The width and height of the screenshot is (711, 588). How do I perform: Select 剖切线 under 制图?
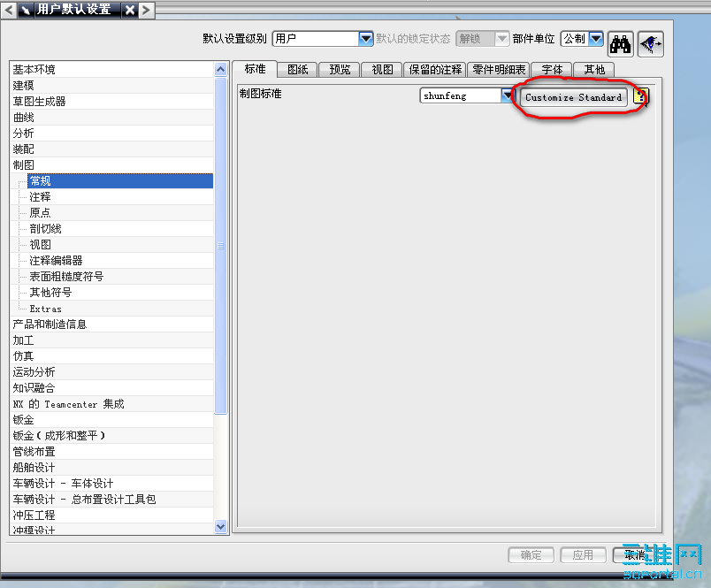point(120,228)
